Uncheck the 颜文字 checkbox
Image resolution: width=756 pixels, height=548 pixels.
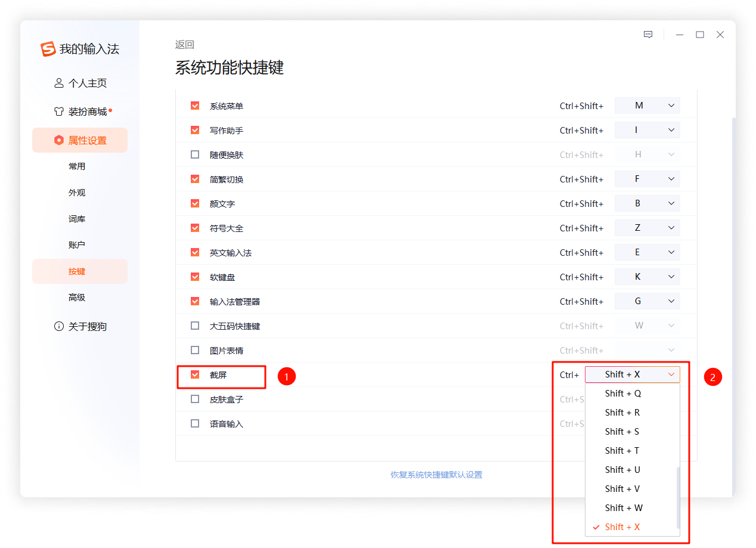click(x=195, y=203)
